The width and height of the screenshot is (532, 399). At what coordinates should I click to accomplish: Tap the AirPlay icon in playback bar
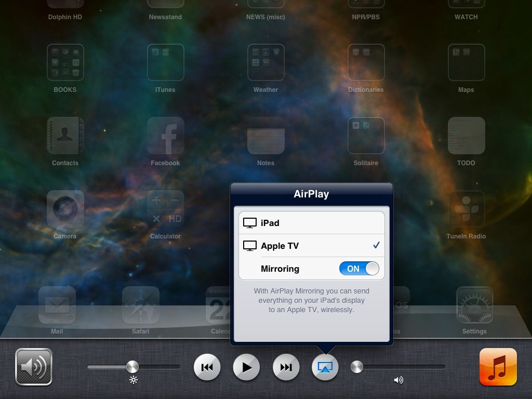[325, 367]
